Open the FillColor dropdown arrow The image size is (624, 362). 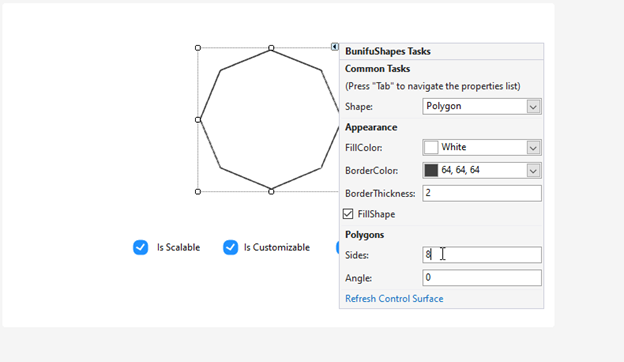[533, 148]
